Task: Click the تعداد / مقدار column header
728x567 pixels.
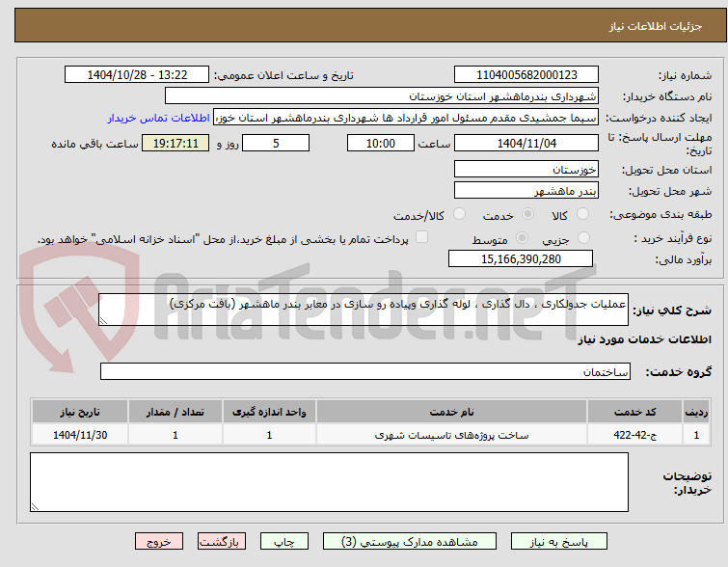Action: tap(175, 412)
